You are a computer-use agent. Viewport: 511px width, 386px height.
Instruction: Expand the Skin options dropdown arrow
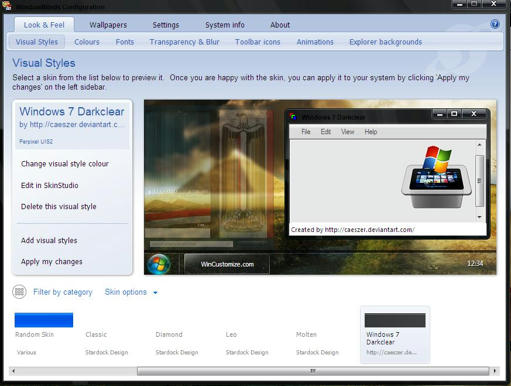coord(155,293)
